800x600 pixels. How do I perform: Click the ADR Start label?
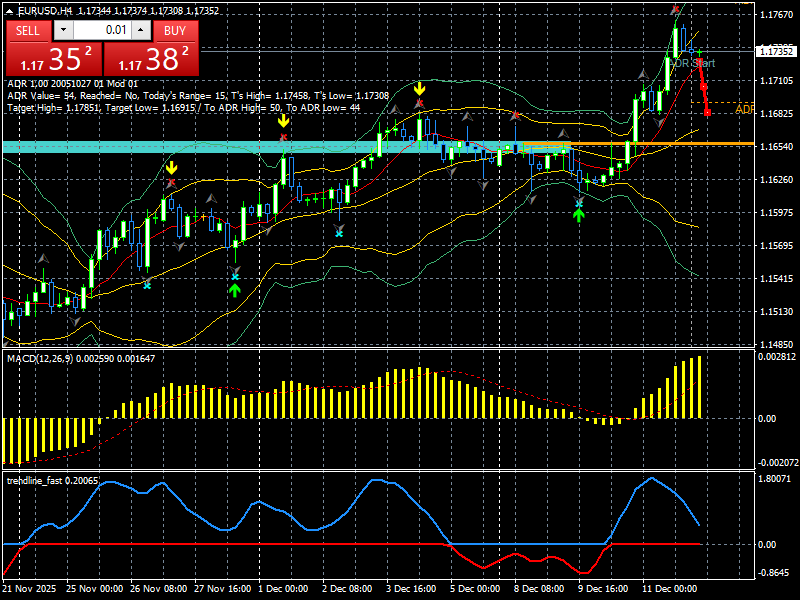point(694,63)
